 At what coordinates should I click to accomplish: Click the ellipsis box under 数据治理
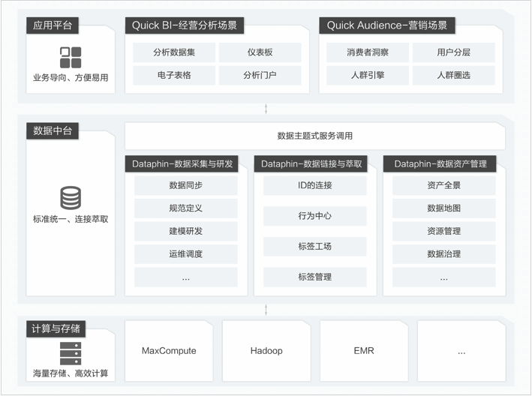coord(443,277)
